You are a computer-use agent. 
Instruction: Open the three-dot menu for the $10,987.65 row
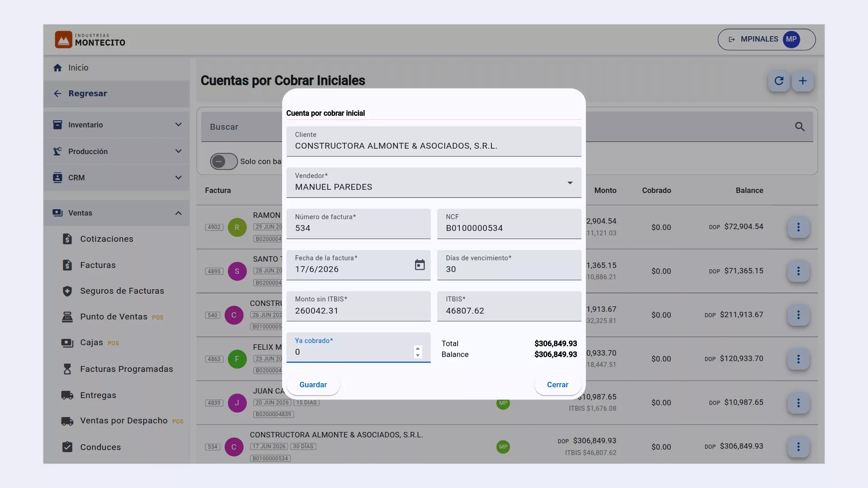(798, 403)
